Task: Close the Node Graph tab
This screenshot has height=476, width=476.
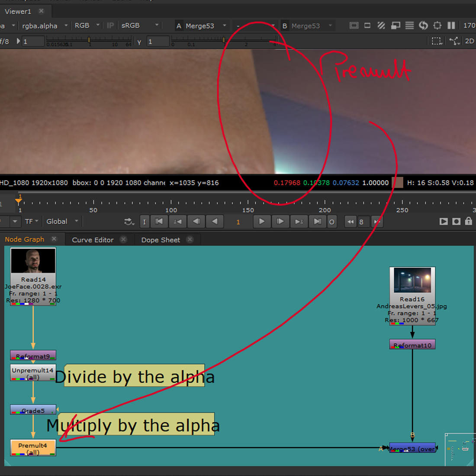Action: pyautogui.click(x=54, y=239)
